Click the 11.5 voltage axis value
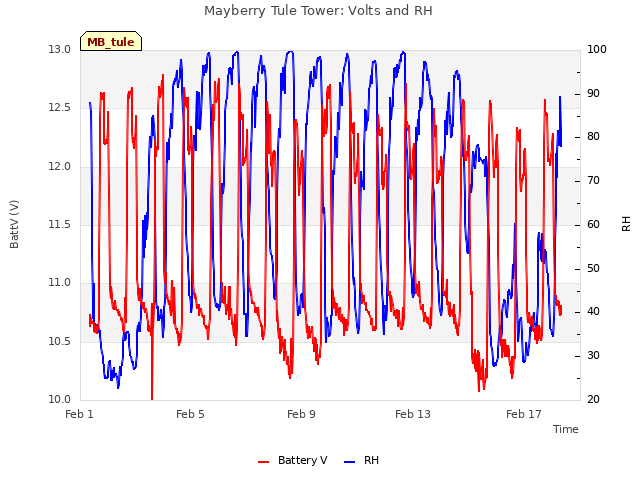 (60, 224)
